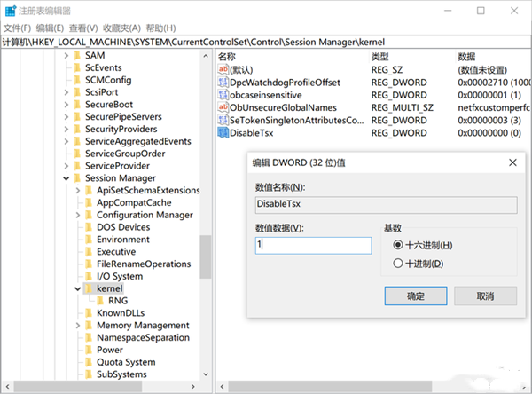Click the KnownDLLs folder icon
This screenshot has width=532, height=394.
(89, 313)
